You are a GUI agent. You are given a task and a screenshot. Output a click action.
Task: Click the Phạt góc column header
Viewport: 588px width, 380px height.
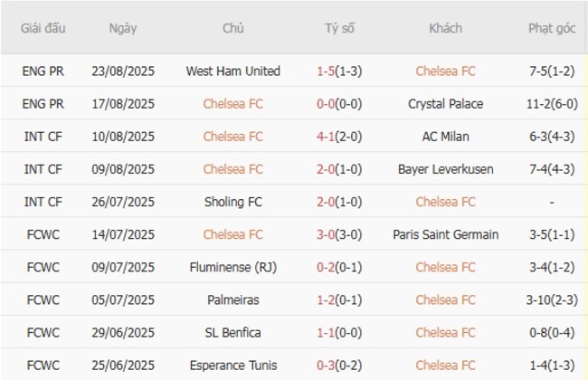click(x=551, y=29)
